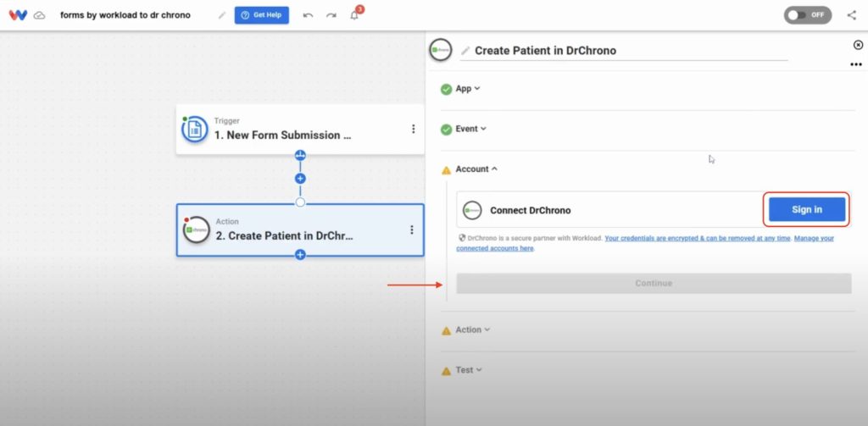Edit the Create Patient in DrChrono title field

click(x=624, y=51)
